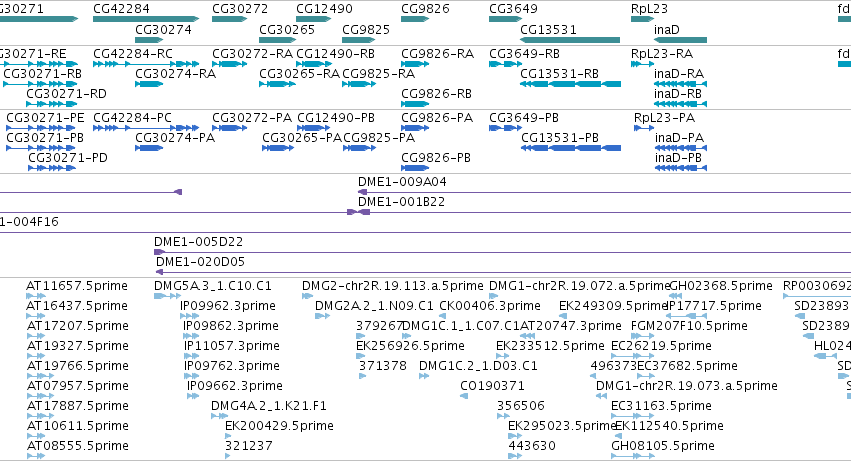Select the CG13531-PB protein label
The width and height of the screenshot is (851, 461).
click(560, 138)
